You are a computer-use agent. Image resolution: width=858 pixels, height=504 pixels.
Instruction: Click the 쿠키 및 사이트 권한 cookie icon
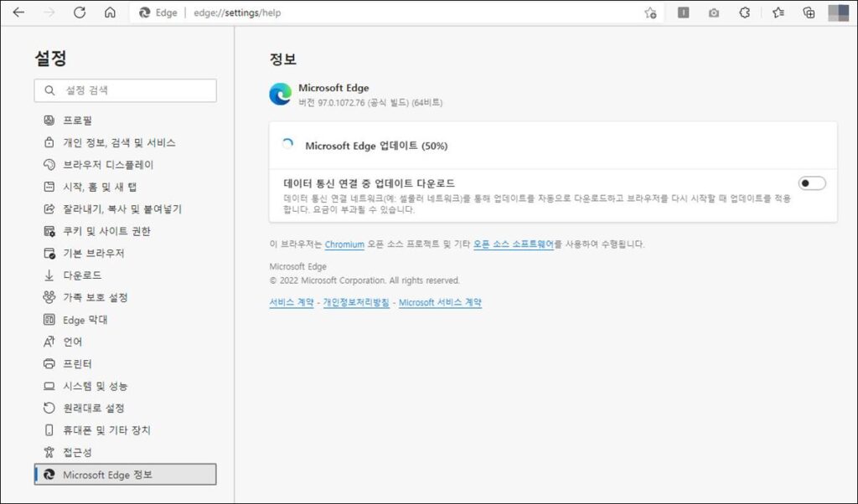tap(49, 231)
